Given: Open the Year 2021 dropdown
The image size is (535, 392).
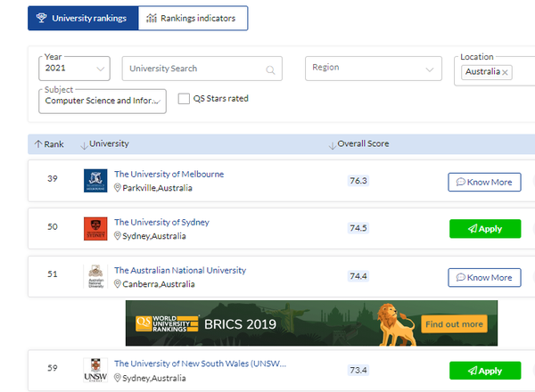Looking at the screenshot, I should click(74, 69).
